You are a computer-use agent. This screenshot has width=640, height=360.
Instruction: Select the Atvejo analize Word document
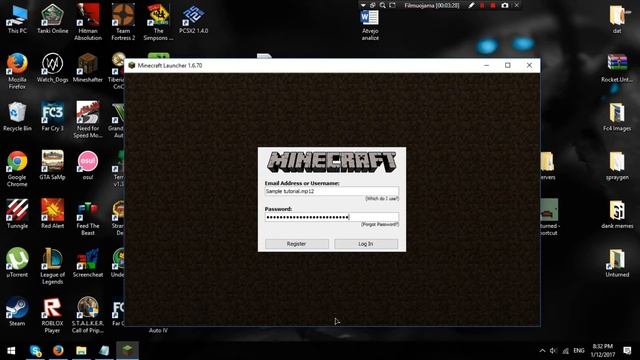tap(370, 24)
